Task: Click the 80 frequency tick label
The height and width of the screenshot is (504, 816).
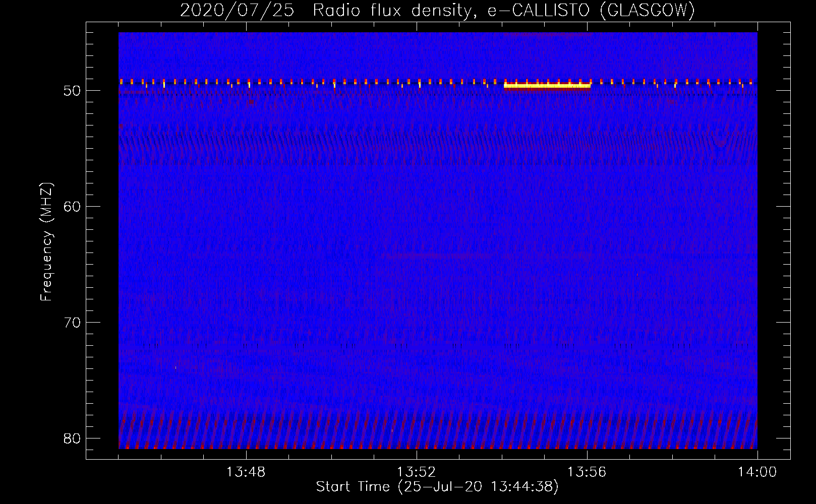Action: [72, 438]
